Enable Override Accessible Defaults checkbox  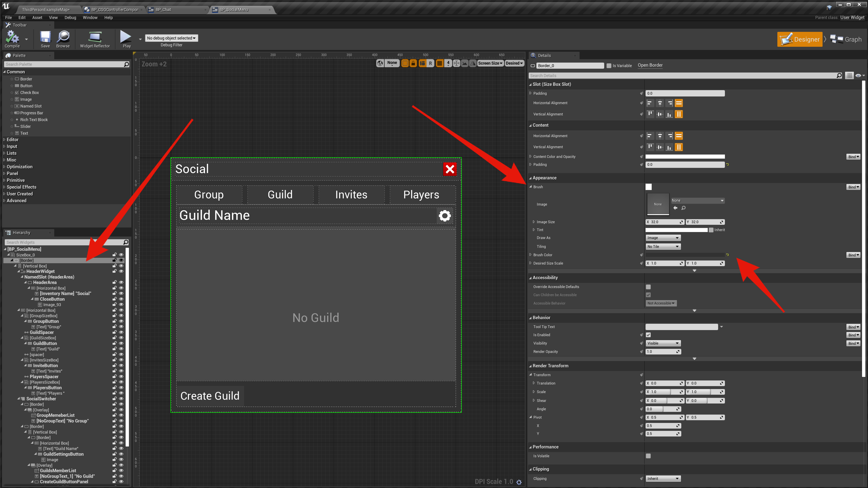pyautogui.click(x=648, y=287)
